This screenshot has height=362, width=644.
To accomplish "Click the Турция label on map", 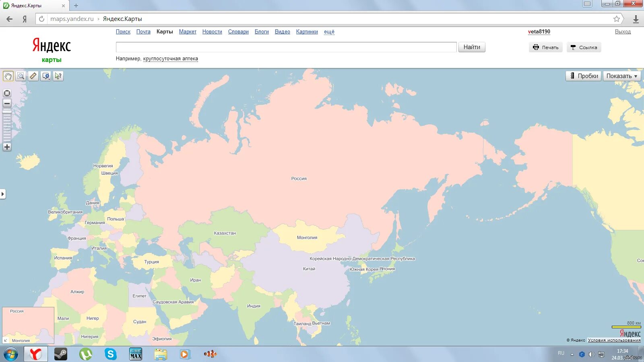I will pos(151,262).
